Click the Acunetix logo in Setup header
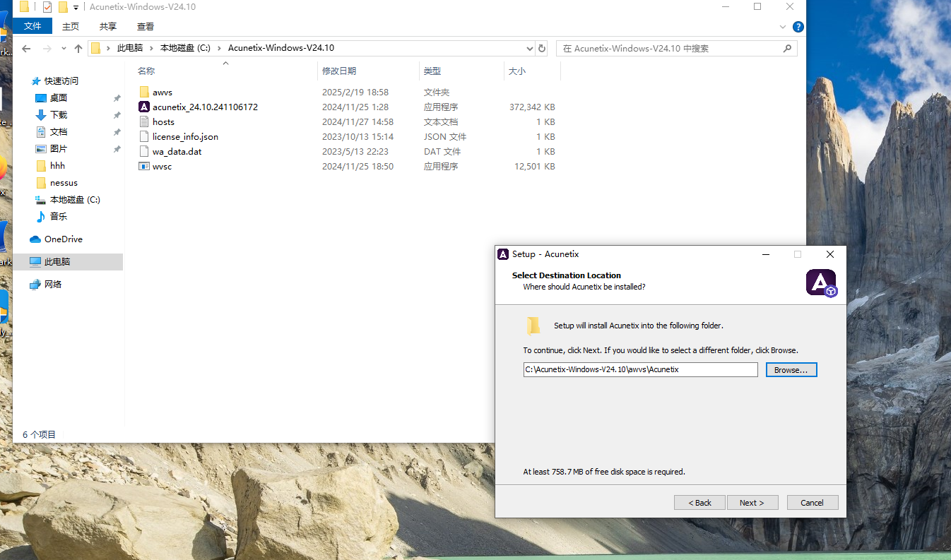 821,282
